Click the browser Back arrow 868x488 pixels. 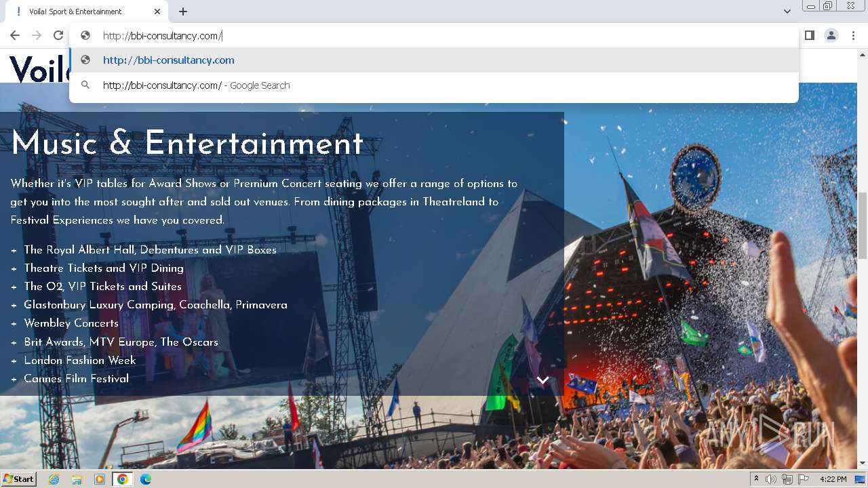coord(15,35)
